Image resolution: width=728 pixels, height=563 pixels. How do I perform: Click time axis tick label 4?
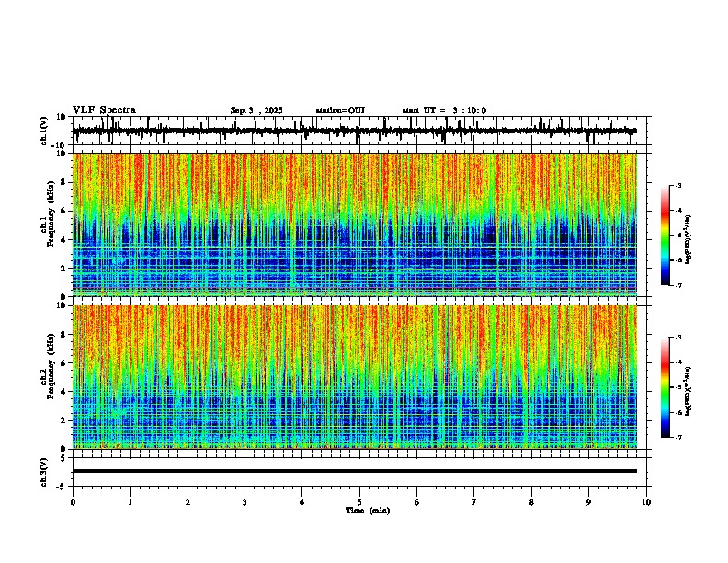302,502
